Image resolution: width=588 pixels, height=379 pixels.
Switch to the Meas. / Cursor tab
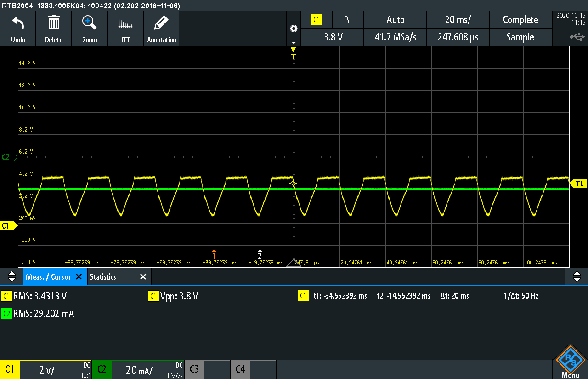coord(48,277)
